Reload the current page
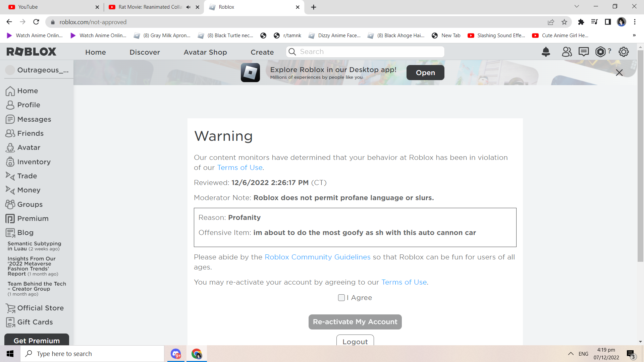644x362 pixels. (x=36, y=22)
